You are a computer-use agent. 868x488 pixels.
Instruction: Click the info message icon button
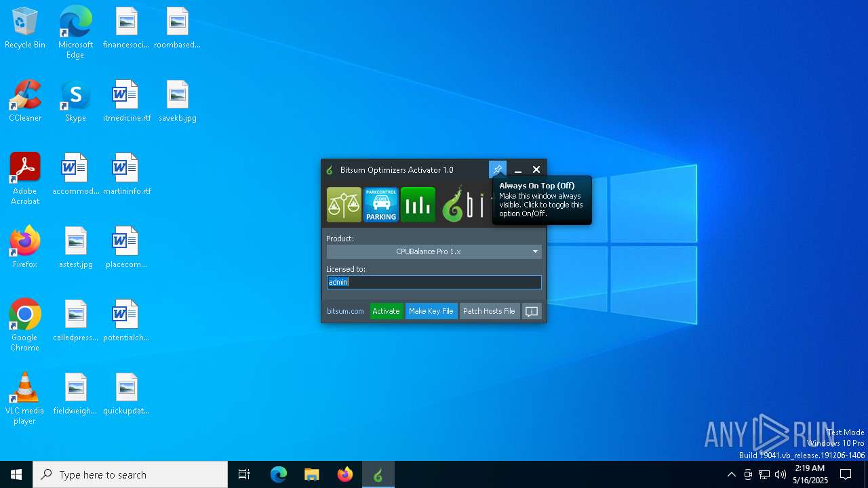(532, 311)
